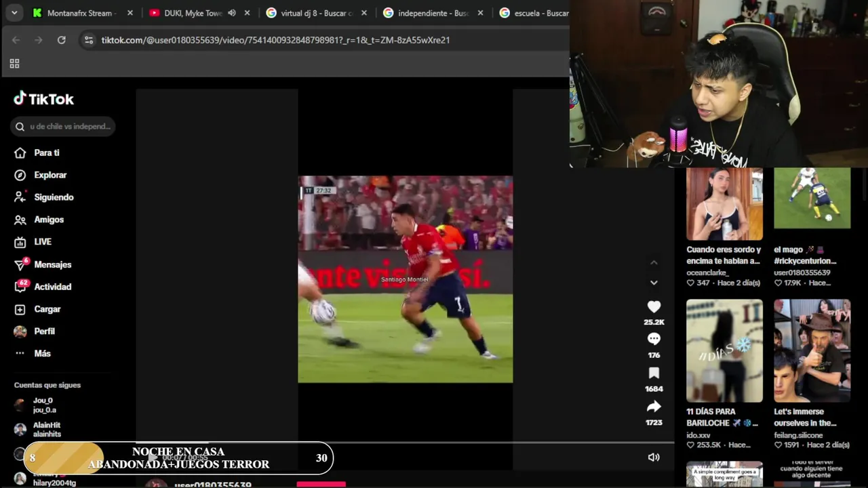
Task: Share the video with arrow icon
Action: coord(654,407)
